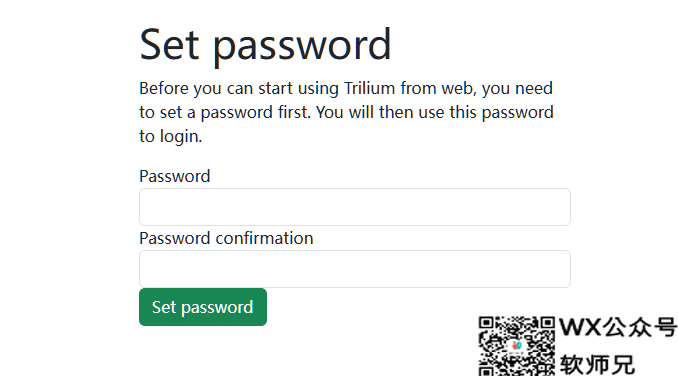The image size is (678, 376).
Task: Click the Password confirmation label
Action: coord(226,238)
